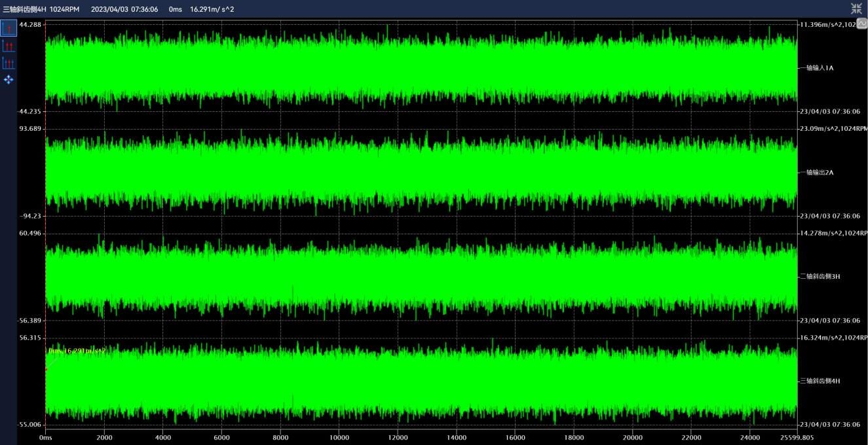
Task: Click the 2023/04/03 07:36:06 timestamp in header
Action: tap(124, 9)
